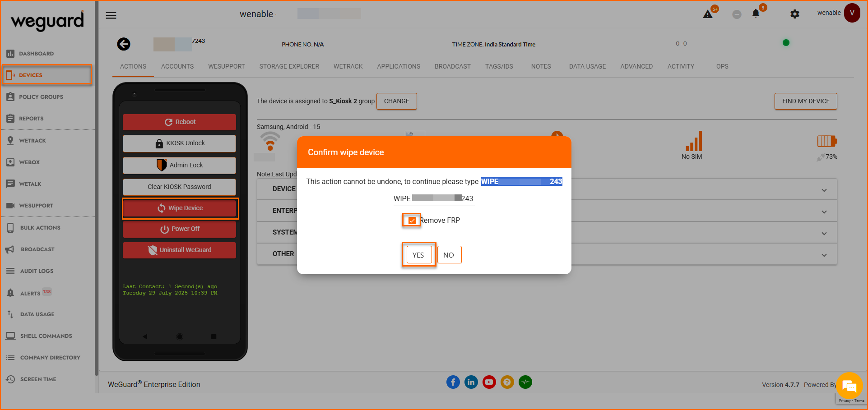Open the help question mark icon
The image size is (868, 410).
click(507, 382)
